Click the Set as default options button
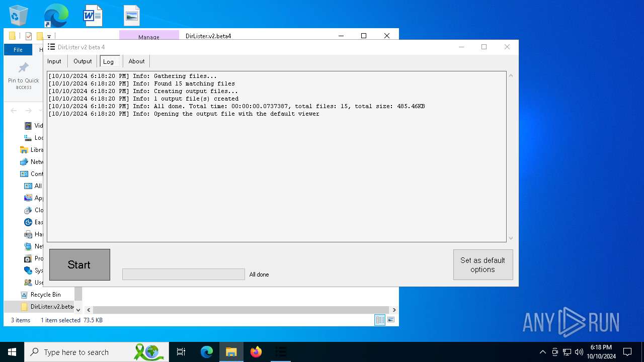Image resolution: width=644 pixels, height=362 pixels. click(483, 264)
